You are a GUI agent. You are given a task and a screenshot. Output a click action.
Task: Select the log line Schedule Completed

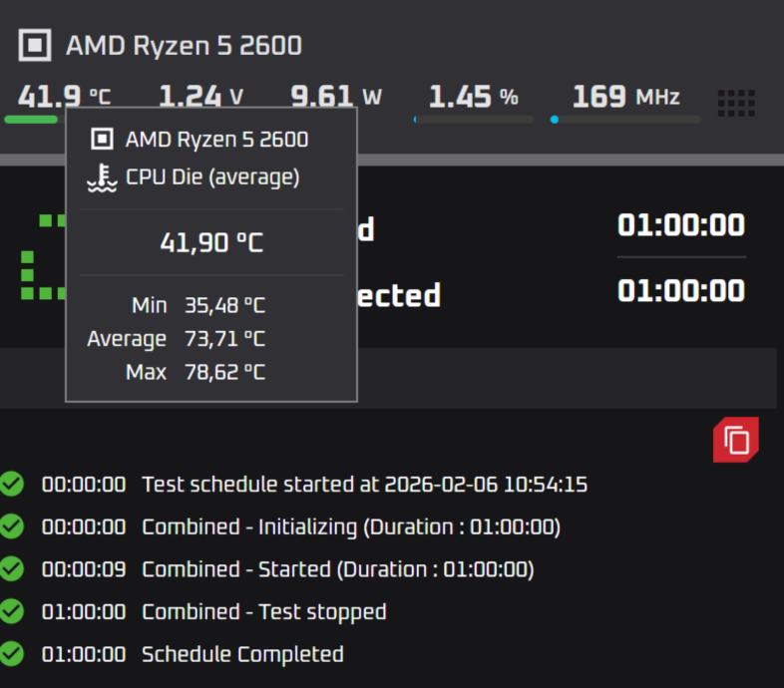coord(242,654)
